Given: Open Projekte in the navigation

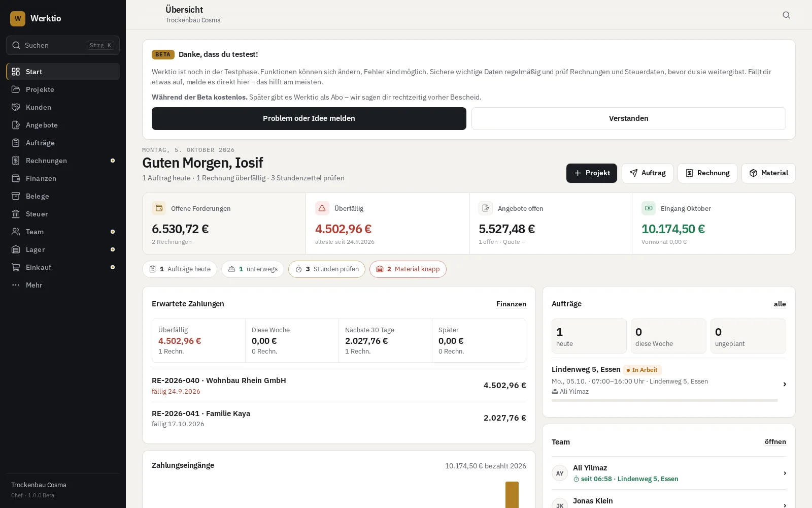Looking at the screenshot, I should 63,89.
